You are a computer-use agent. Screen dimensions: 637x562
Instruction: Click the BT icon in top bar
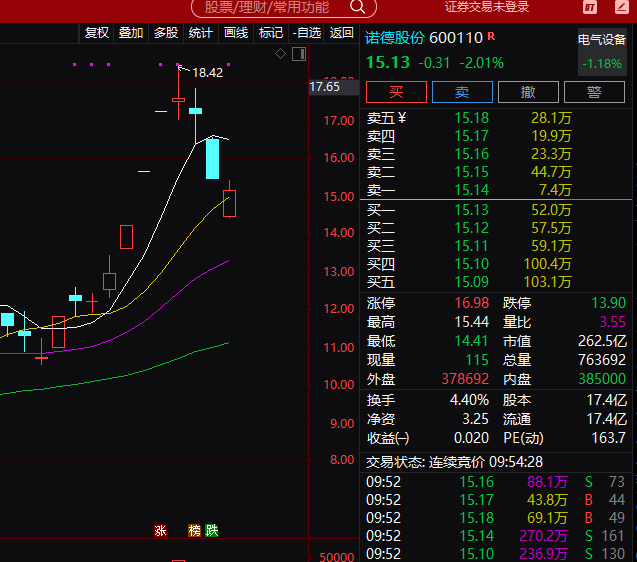tap(589, 7)
